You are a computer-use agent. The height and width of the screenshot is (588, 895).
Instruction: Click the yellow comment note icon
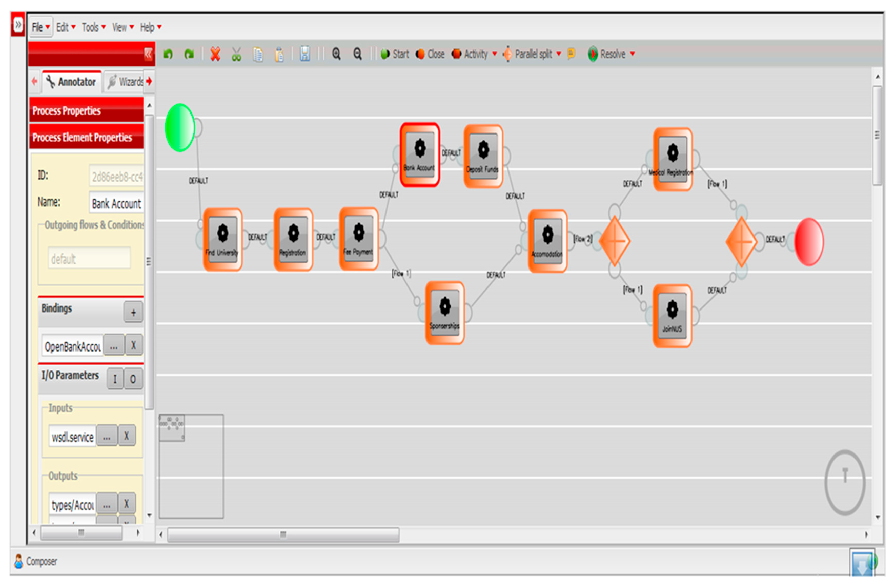[571, 53]
